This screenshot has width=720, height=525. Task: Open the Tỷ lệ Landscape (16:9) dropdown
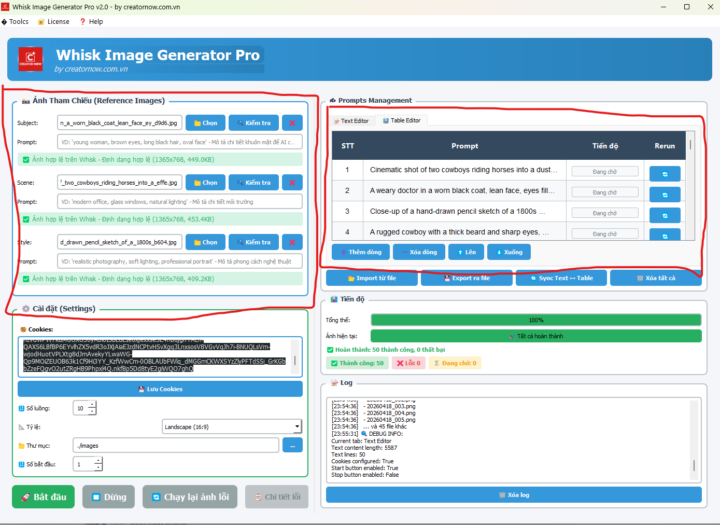click(232, 427)
